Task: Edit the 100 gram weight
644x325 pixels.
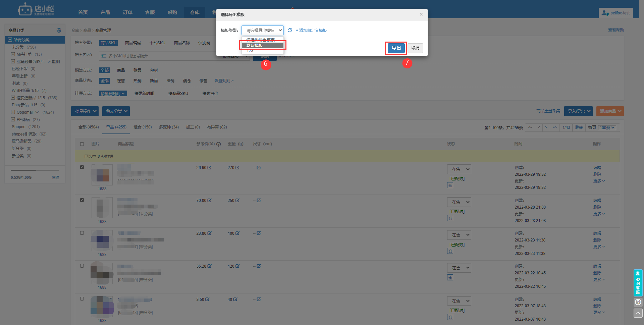Action: (237, 233)
